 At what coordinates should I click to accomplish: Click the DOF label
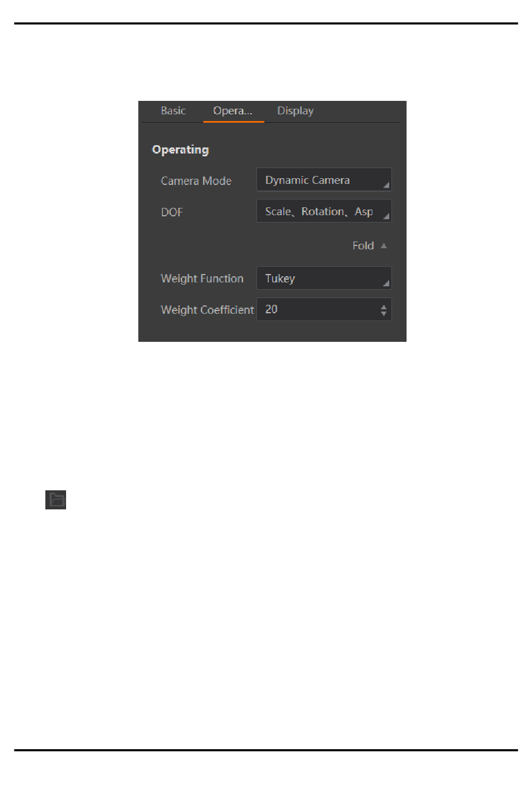(172, 212)
